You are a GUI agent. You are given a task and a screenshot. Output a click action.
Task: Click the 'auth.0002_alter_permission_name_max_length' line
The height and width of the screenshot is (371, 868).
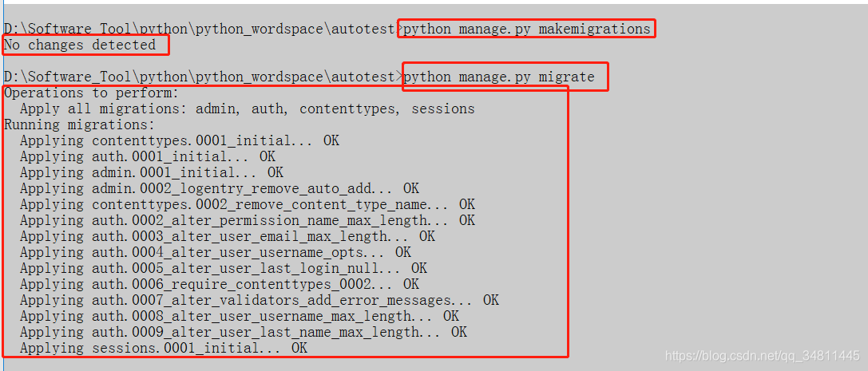point(248,221)
